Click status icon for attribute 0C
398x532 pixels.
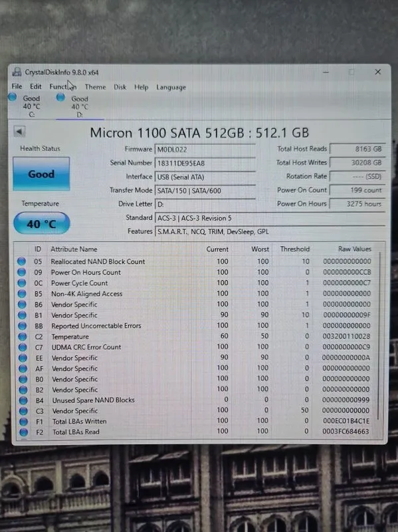coord(22,283)
